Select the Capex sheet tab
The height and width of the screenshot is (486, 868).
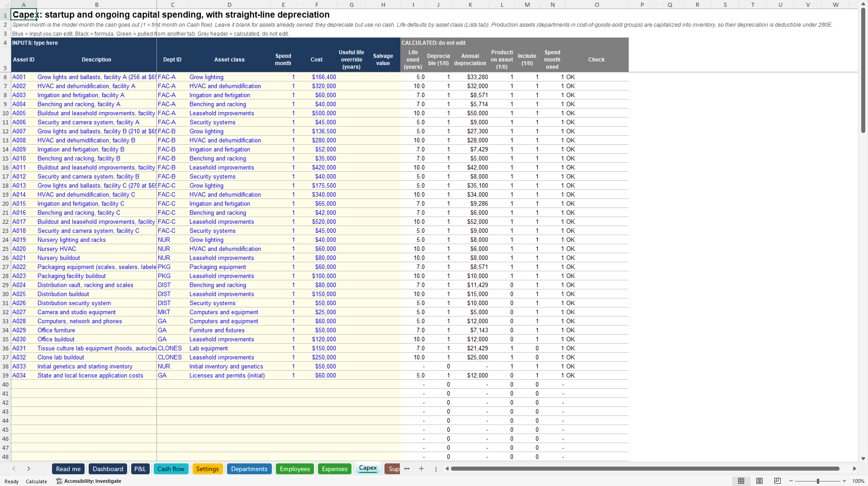(x=368, y=468)
